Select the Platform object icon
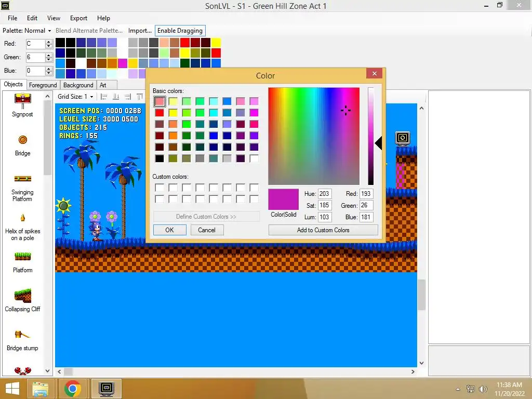532x399 pixels. [x=23, y=257]
